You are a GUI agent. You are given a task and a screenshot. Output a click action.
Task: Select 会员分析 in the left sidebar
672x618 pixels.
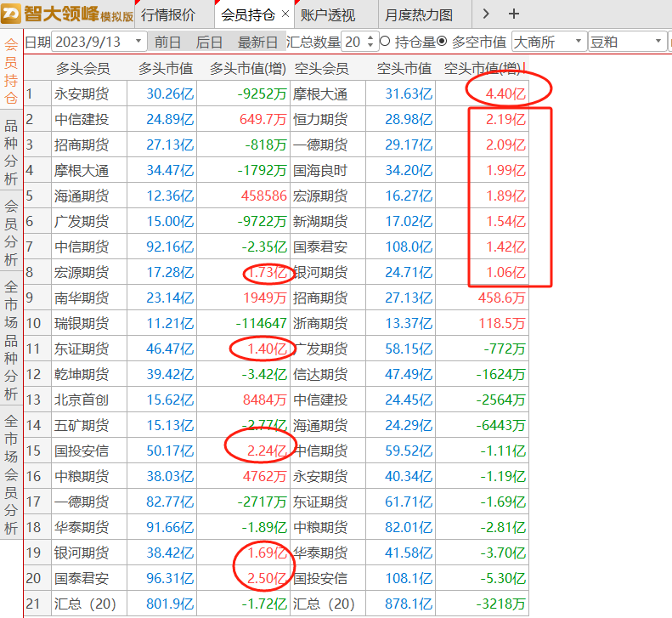coord(11,232)
